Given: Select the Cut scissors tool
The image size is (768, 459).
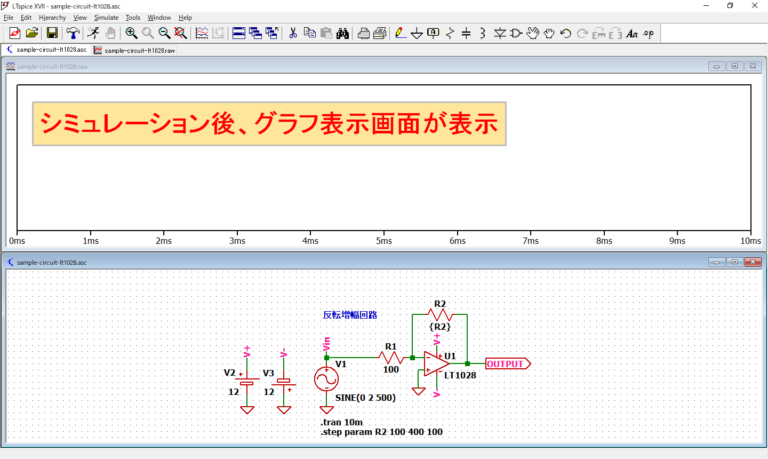Looking at the screenshot, I should (293, 33).
